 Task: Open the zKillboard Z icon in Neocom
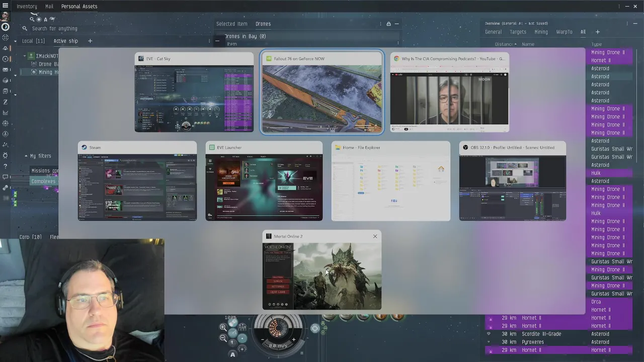coord(5,102)
